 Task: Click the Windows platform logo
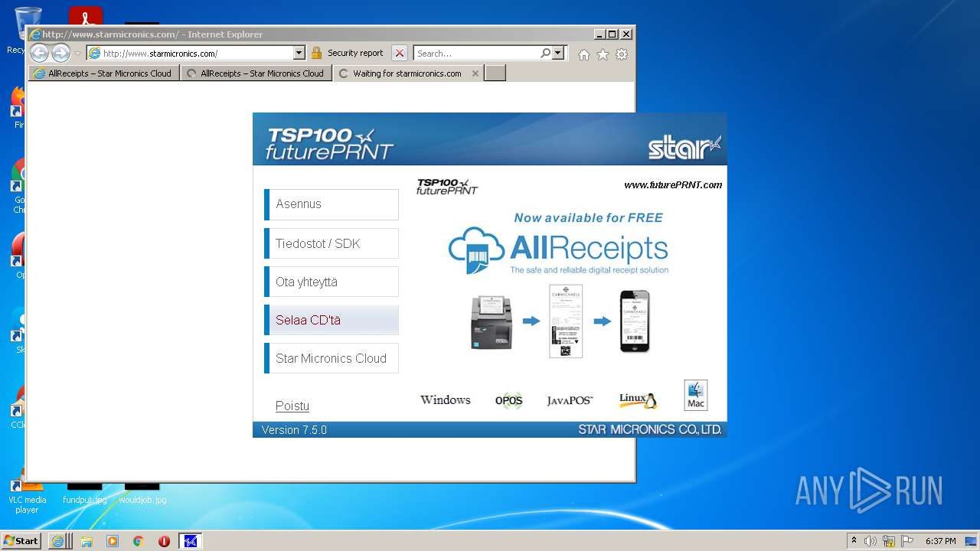(x=446, y=399)
